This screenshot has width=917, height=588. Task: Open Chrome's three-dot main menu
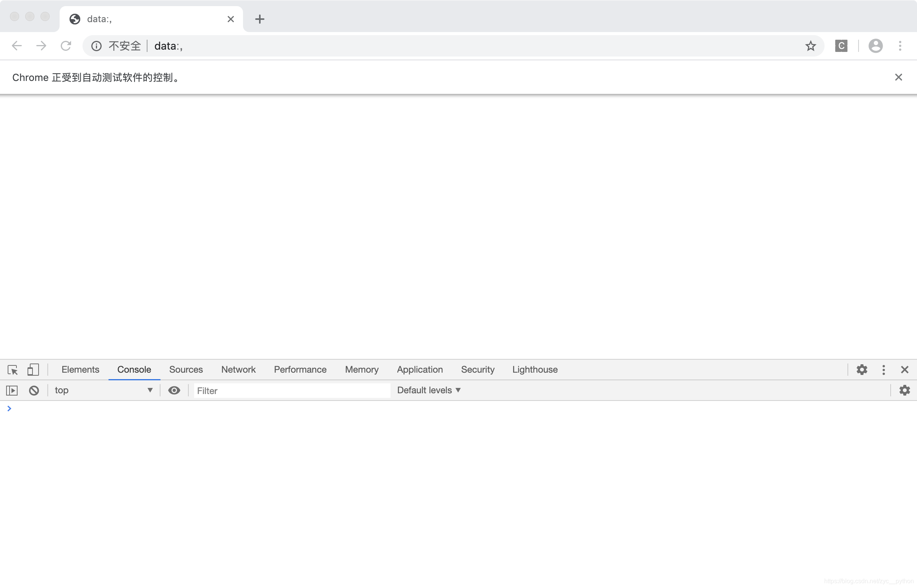pos(900,46)
